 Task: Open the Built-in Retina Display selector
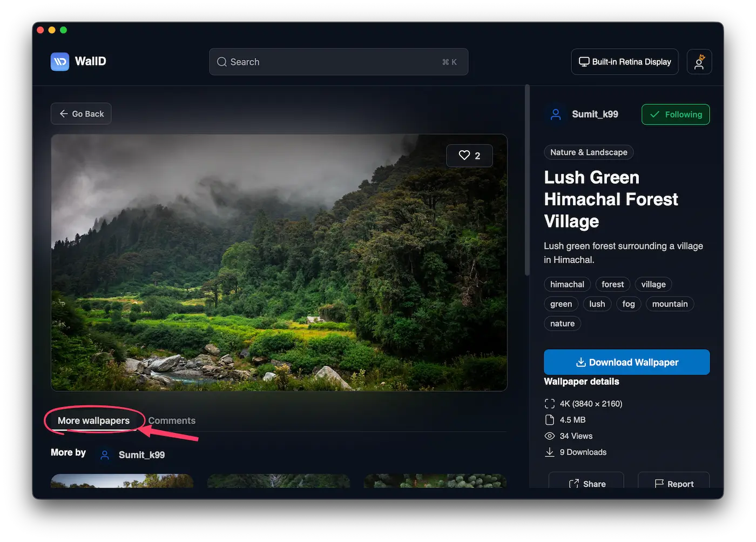pos(624,62)
